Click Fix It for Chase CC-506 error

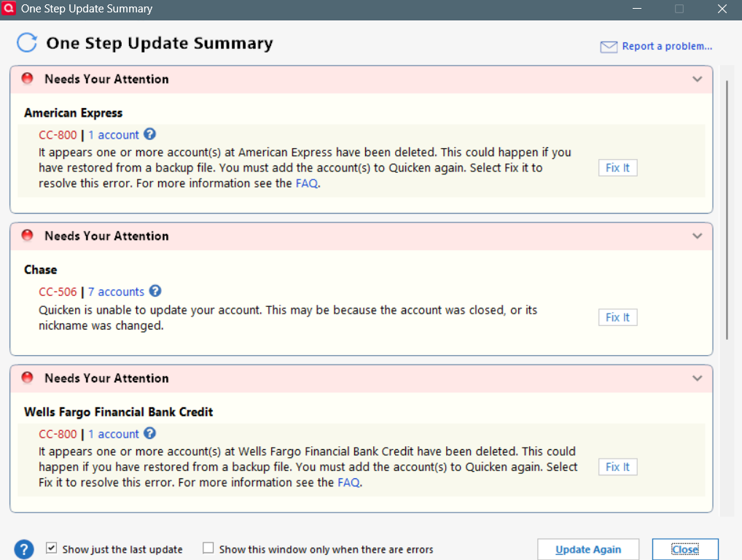[x=617, y=317]
